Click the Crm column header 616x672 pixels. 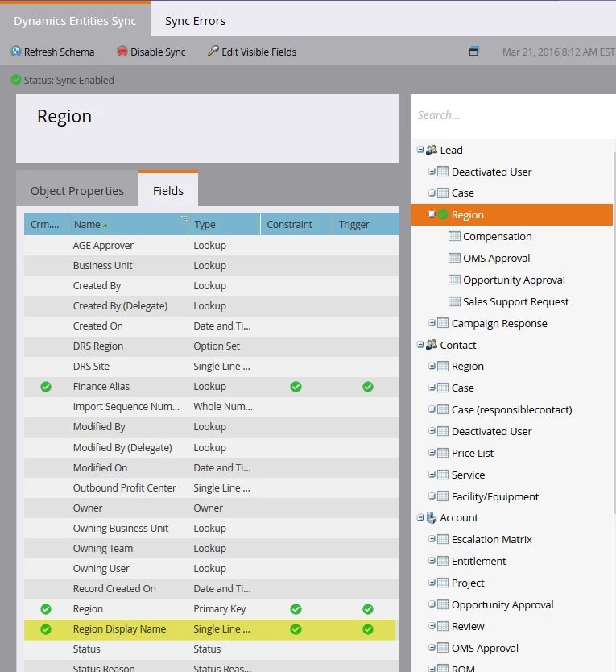click(x=46, y=224)
